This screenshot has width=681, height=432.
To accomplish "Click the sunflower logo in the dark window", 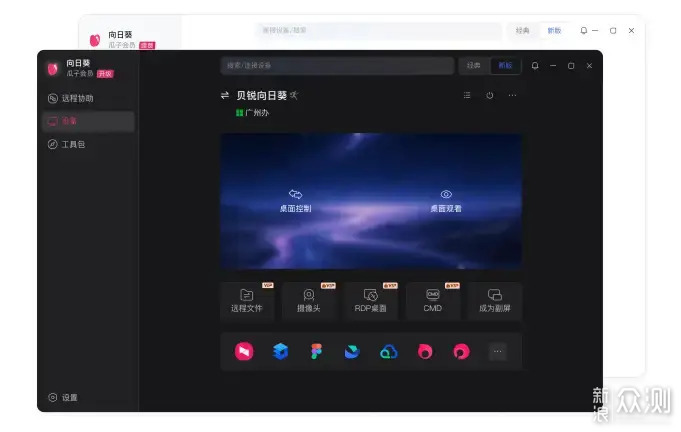I will pyautogui.click(x=53, y=69).
